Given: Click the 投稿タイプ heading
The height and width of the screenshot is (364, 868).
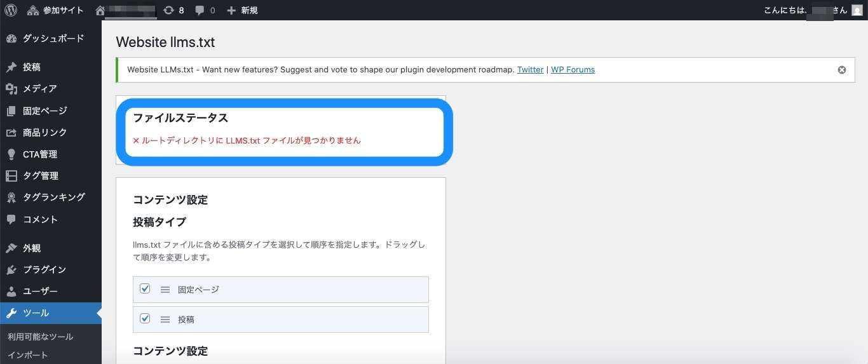Looking at the screenshot, I should (159, 222).
